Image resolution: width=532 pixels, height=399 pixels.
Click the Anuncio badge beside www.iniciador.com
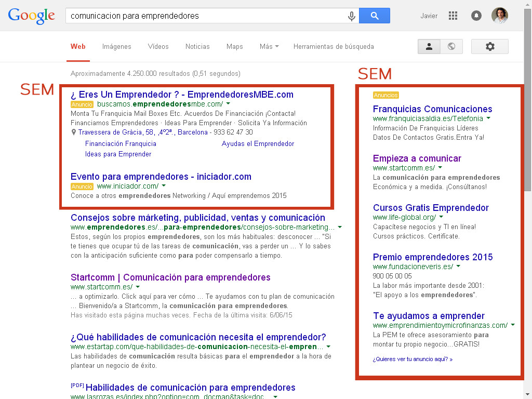[82, 187]
